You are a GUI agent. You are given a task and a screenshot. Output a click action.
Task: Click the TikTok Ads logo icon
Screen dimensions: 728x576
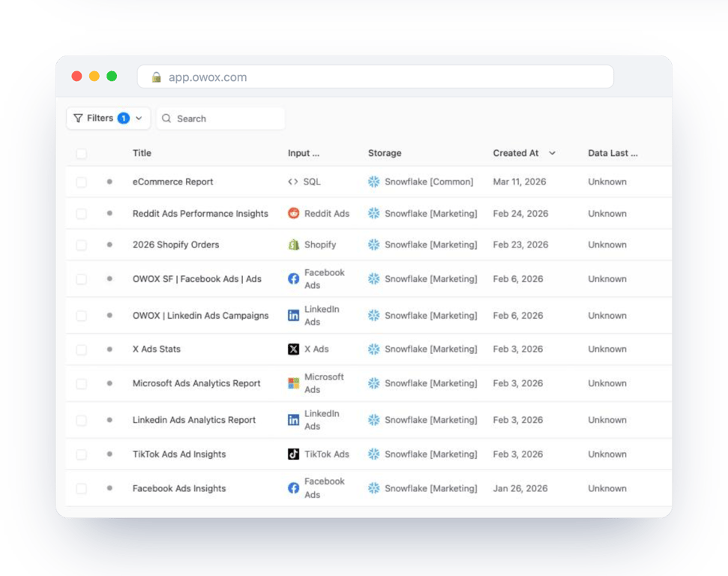pos(293,454)
